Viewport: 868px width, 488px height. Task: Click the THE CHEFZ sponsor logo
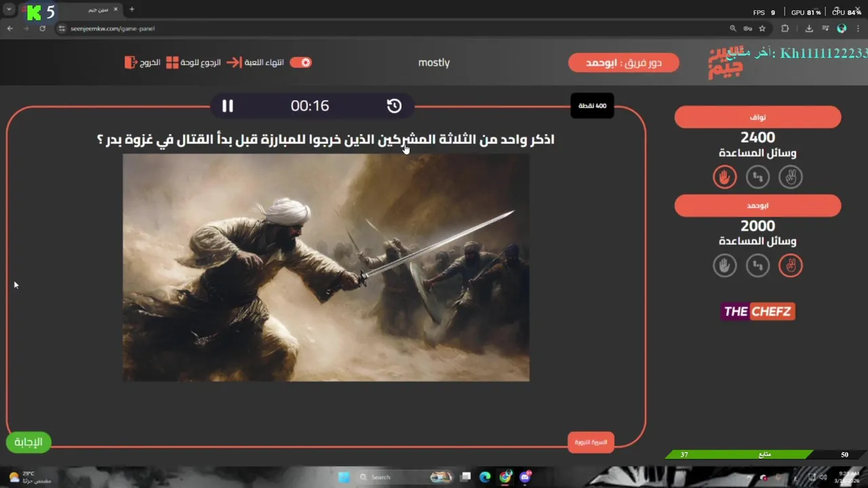tap(757, 312)
